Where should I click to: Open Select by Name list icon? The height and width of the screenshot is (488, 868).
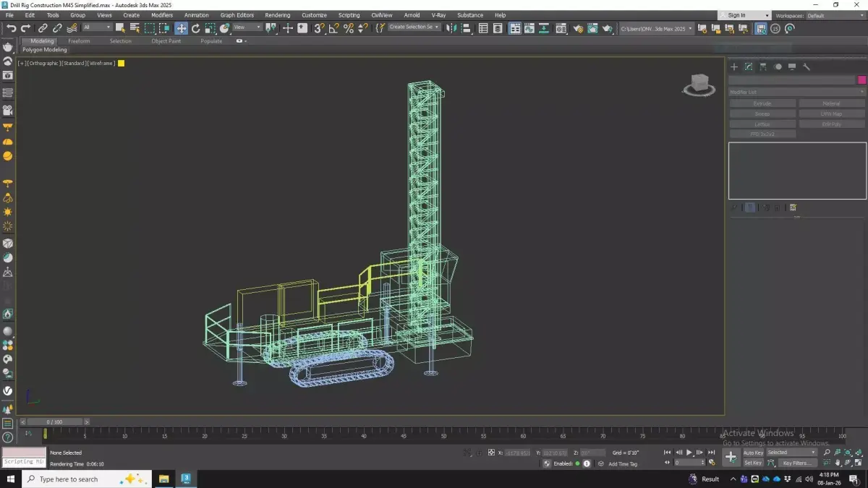point(135,28)
